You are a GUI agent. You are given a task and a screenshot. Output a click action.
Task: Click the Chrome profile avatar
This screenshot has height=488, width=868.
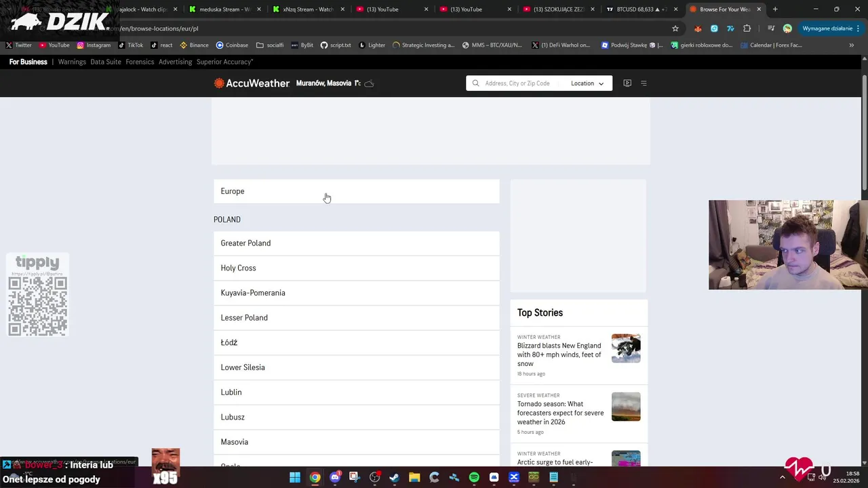coord(787,28)
